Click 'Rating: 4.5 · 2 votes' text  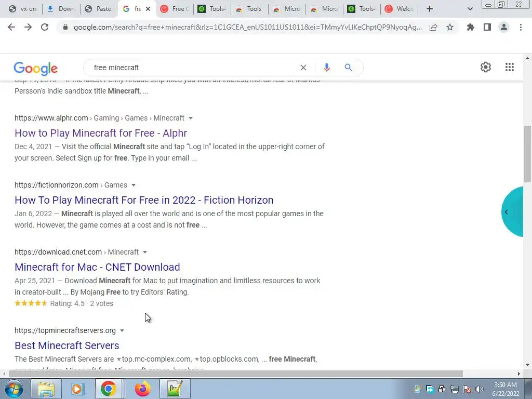pos(82,303)
